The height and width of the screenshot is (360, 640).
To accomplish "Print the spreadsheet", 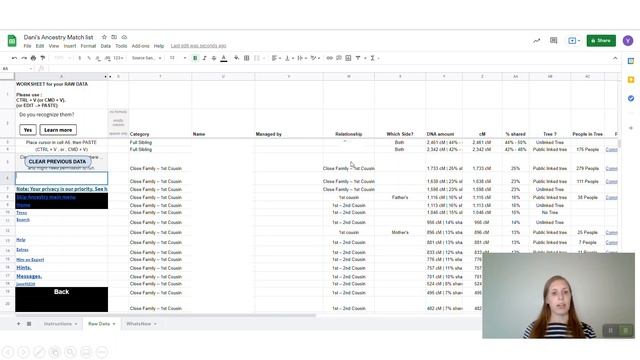I will click(33, 58).
